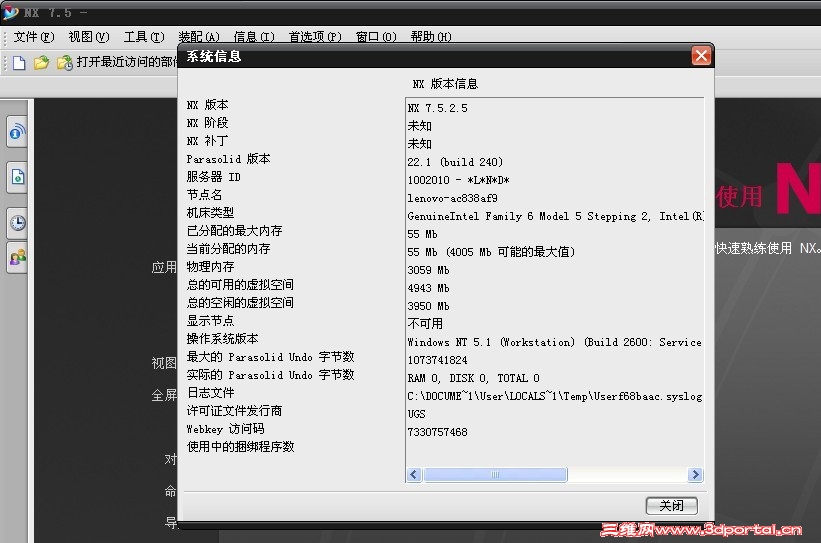Close the 系统信息 dialog with the red X
Viewport: 821px width, 543px height.
[701, 56]
